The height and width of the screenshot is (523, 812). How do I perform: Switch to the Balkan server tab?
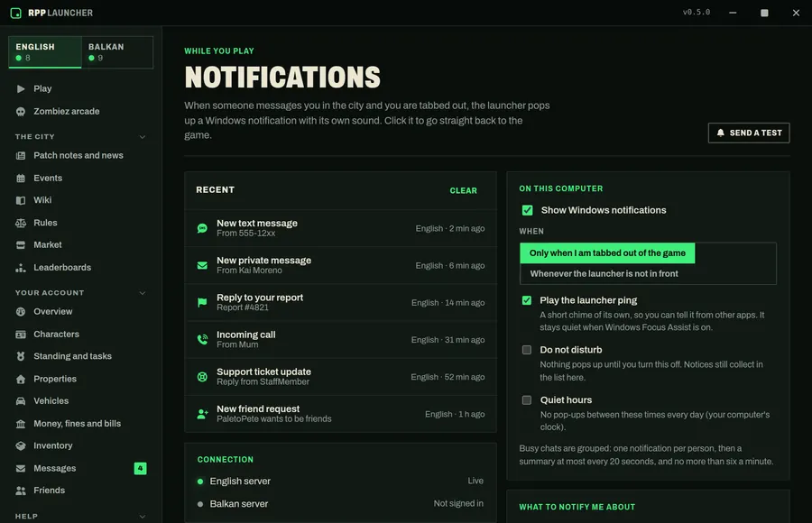[117, 51]
